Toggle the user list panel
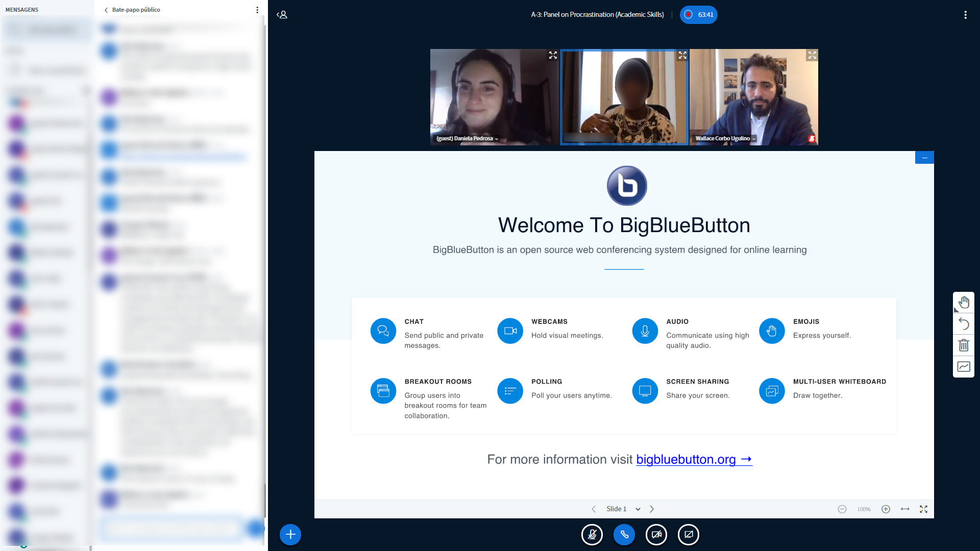The image size is (980, 551). click(282, 15)
